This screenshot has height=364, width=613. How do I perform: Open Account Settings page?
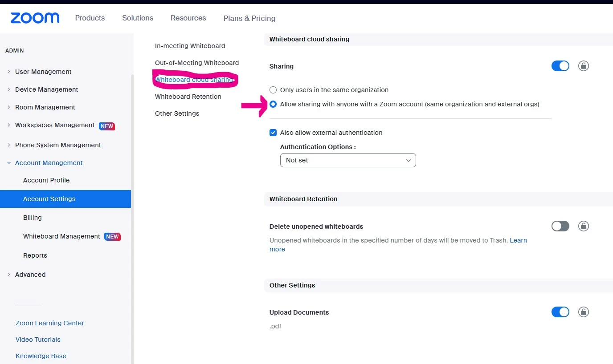tap(65, 199)
